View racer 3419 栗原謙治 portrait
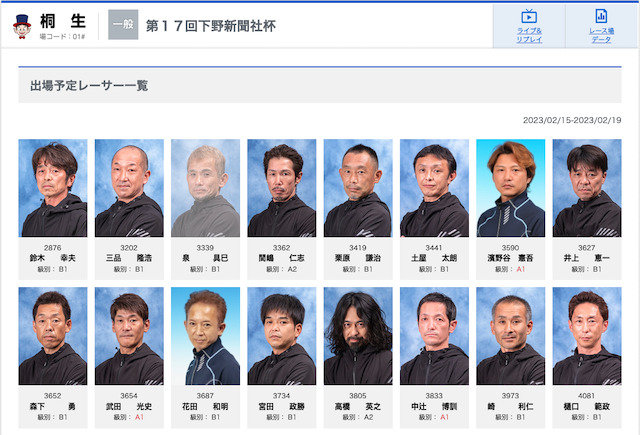This screenshot has width=640, height=435. click(x=358, y=188)
